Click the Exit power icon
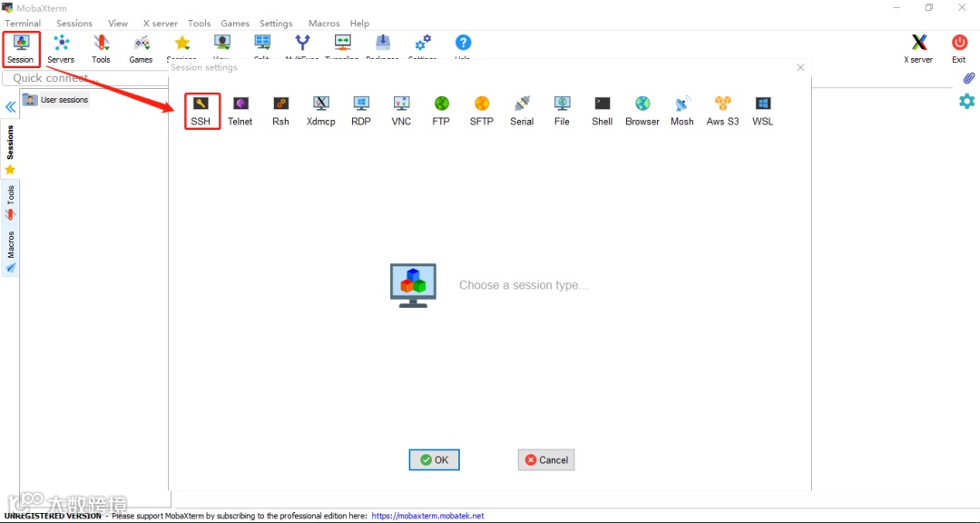This screenshot has height=523, width=980. 959,49
